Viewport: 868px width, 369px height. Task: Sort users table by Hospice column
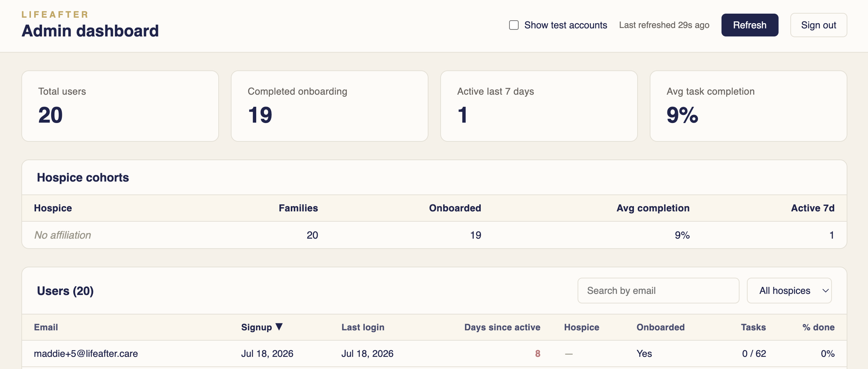tap(582, 327)
